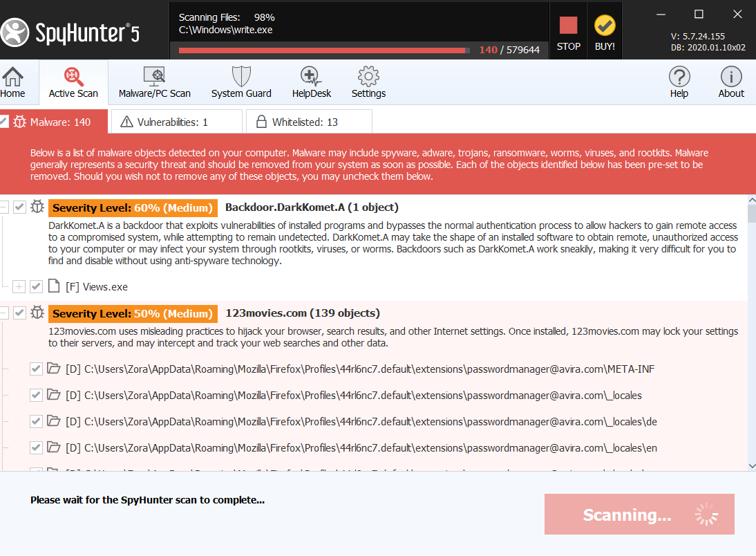Click the results list scroll-down arrow
Viewport: 756px width, 556px height.
(752, 465)
